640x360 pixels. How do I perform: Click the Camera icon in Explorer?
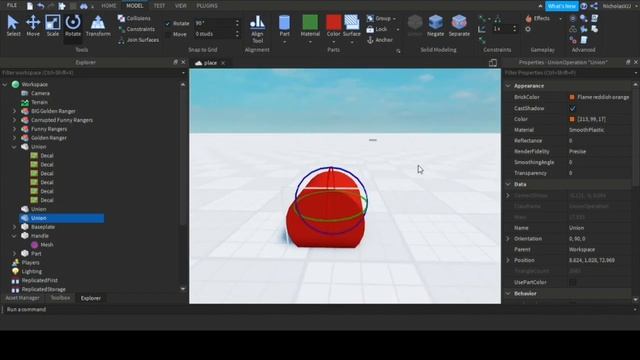(x=25, y=93)
